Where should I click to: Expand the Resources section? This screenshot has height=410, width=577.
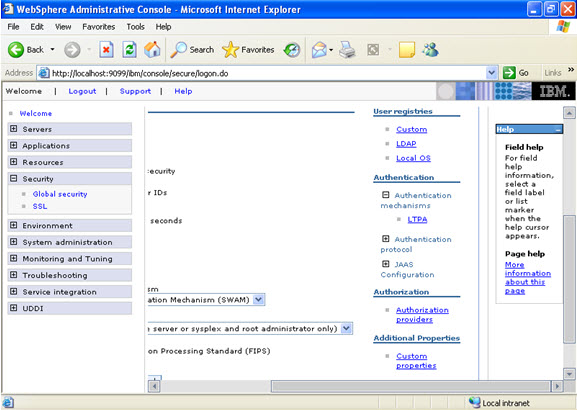coord(14,162)
